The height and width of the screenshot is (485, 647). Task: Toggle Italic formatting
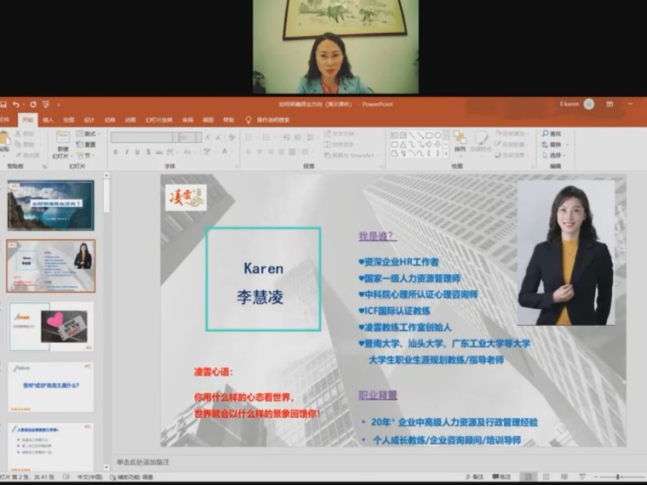[127, 152]
